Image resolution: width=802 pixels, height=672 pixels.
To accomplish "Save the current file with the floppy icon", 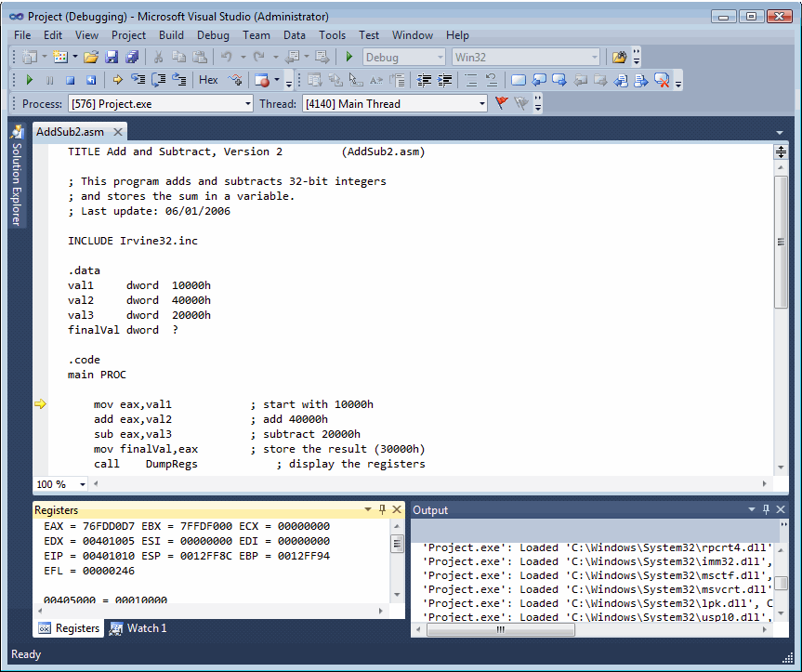I will pos(112,57).
